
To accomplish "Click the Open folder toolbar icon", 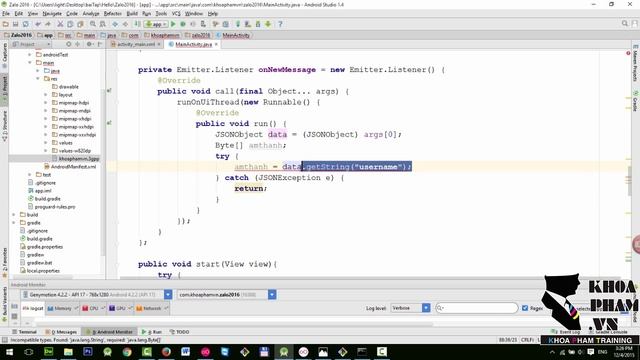I will [6, 24].
